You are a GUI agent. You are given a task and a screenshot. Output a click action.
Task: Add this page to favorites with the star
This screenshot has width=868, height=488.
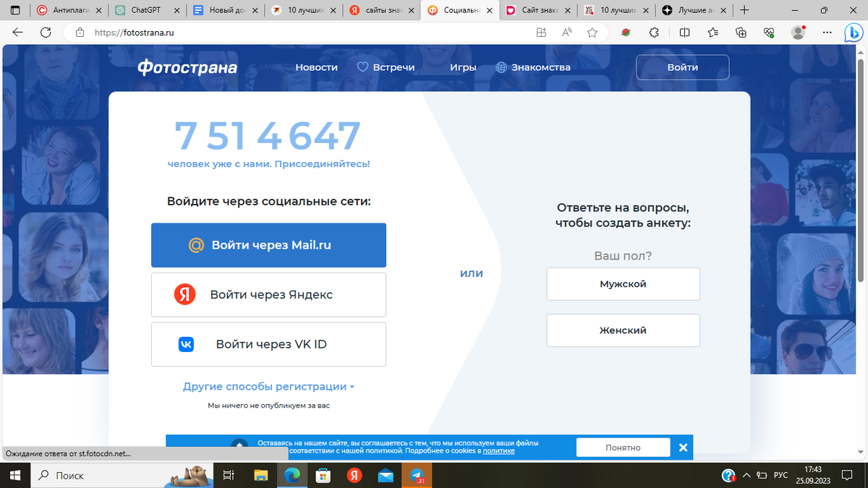[x=592, y=33]
